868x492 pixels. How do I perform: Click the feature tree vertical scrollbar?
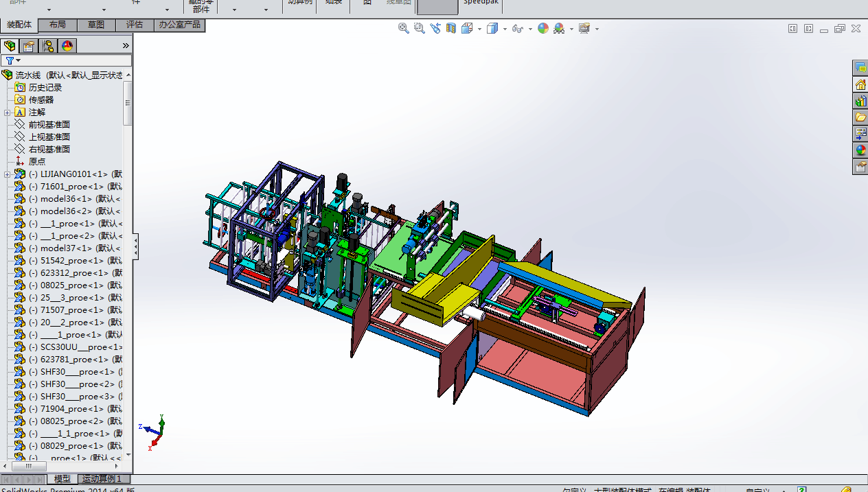[128, 103]
